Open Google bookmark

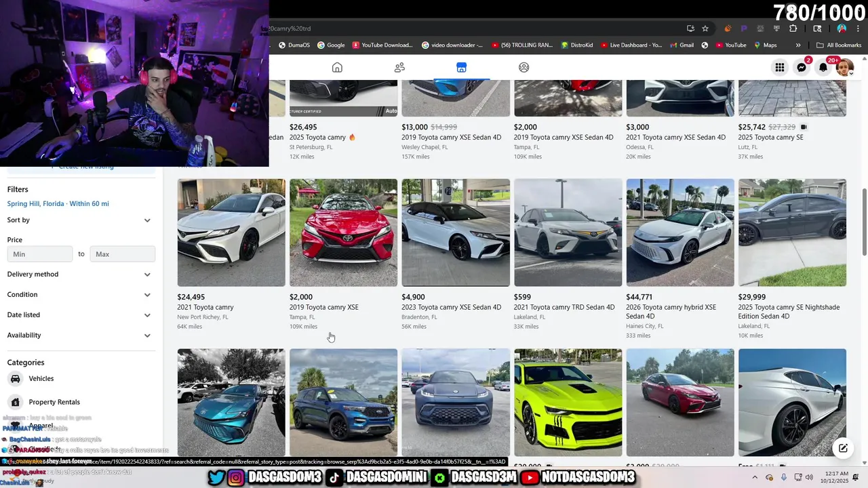click(x=331, y=45)
